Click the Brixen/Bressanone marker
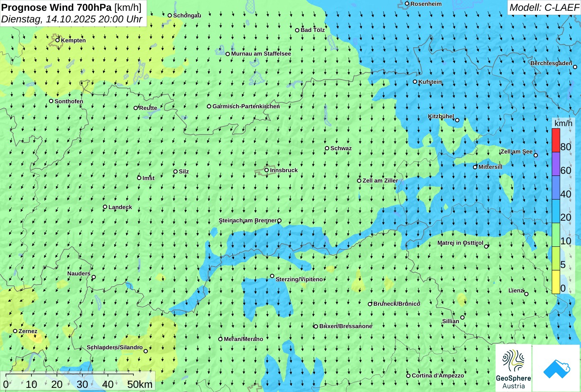The width and height of the screenshot is (581, 392). pyautogui.click(x=316, y=326)
